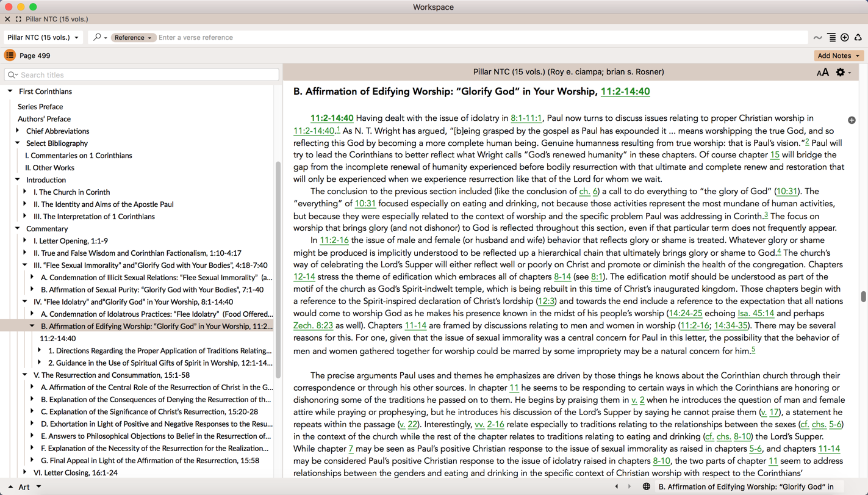Collapse the Select Bibliography node

pos(18,143)
